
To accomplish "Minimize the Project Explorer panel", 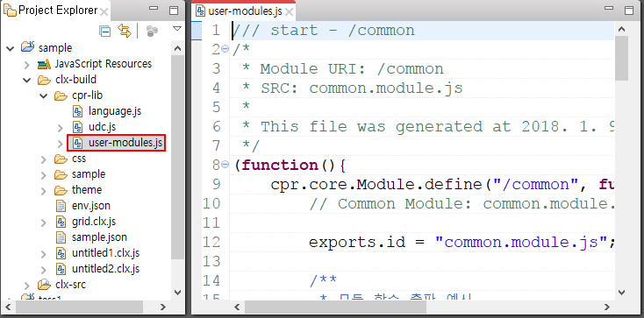I will pos(154,8).
